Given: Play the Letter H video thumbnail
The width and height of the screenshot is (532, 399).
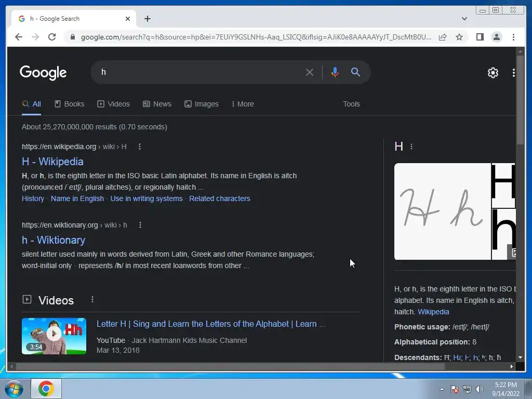Looking at the screenshot, I should [x=54, y=336].
